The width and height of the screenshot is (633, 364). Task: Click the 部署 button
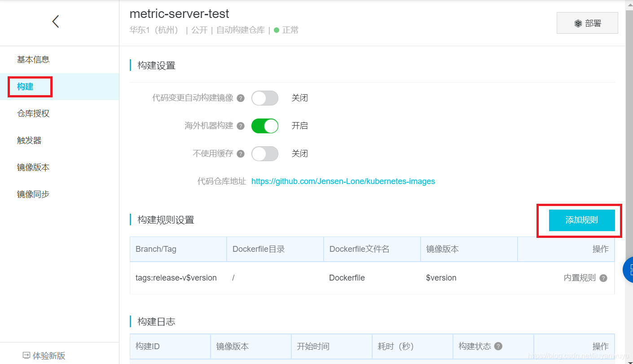587,23
